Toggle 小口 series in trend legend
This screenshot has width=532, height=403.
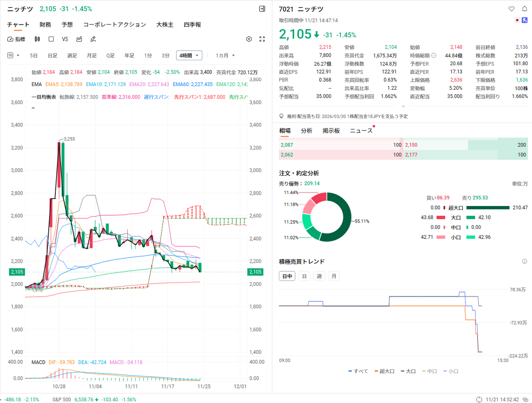[x=451, y=371]
